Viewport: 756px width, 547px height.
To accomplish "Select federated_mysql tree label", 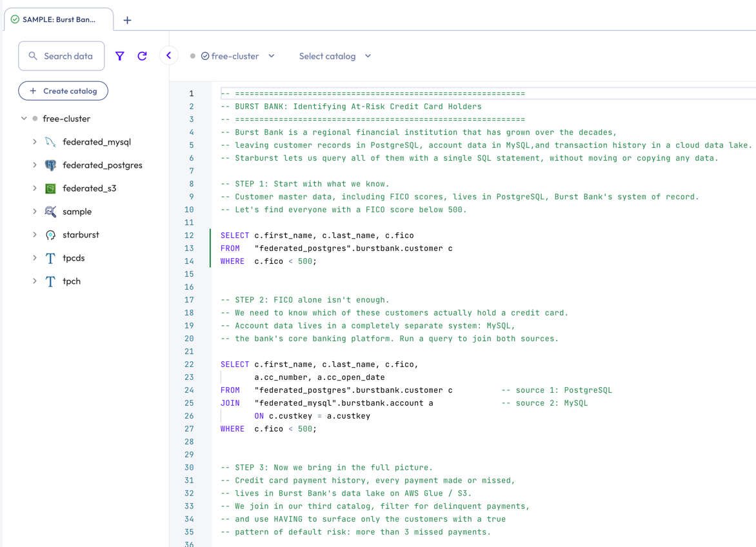I will pos(96,142).
